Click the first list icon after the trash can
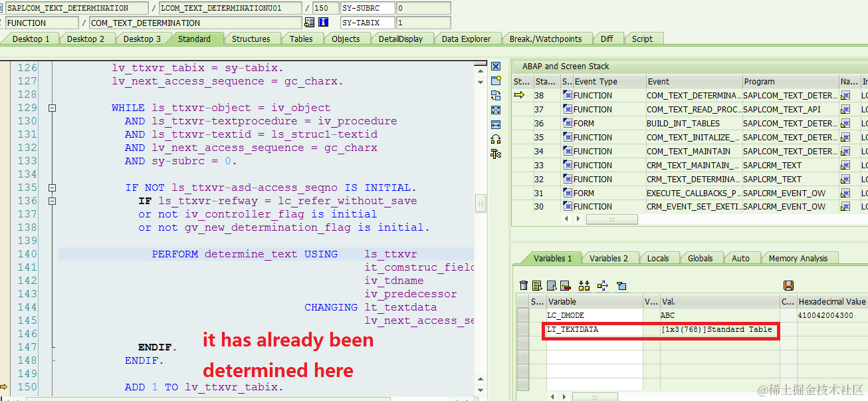The width and height of the screenshot is (868, 401). (x=538, y=285)
